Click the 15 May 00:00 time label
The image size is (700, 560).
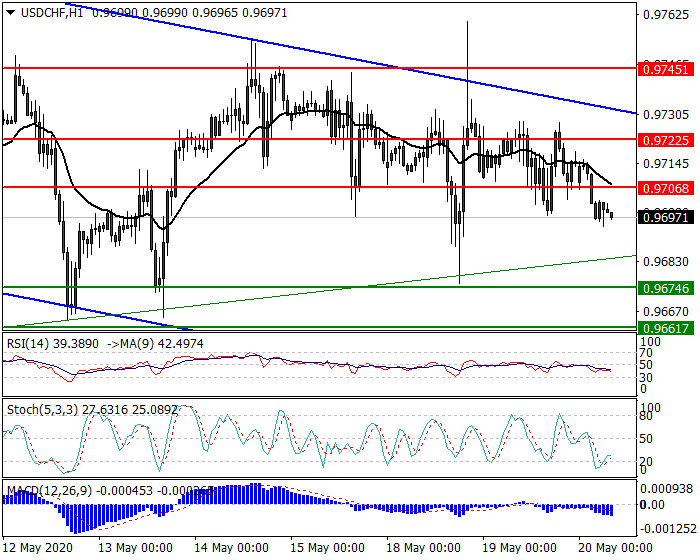click(x=327, y=548)
